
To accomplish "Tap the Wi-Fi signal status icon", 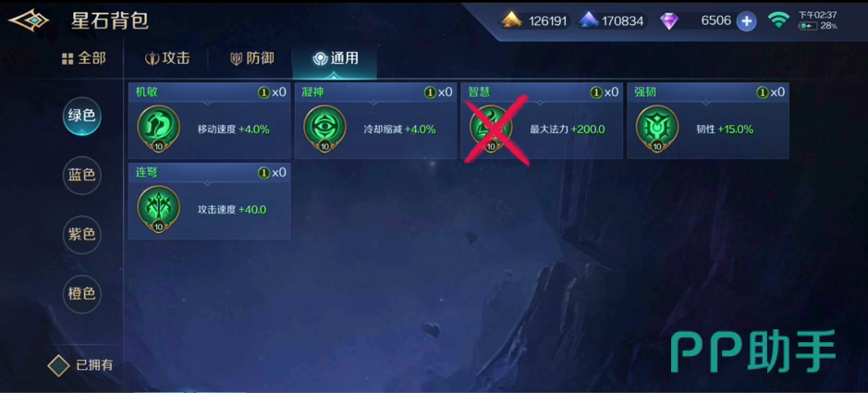I will coord(778,20).
